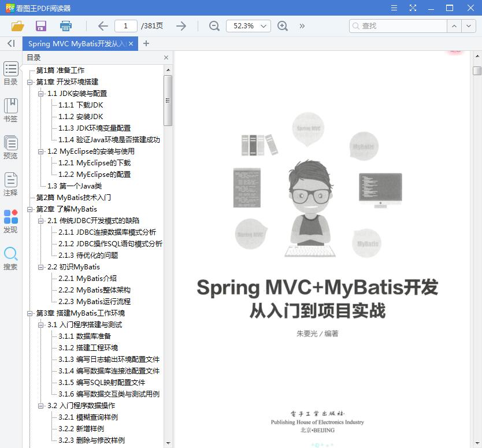Open 2.1.2 JDBC操作SQL语句模式分析
Viewport: 482px width, 448px height.
[x=110, y=244]
